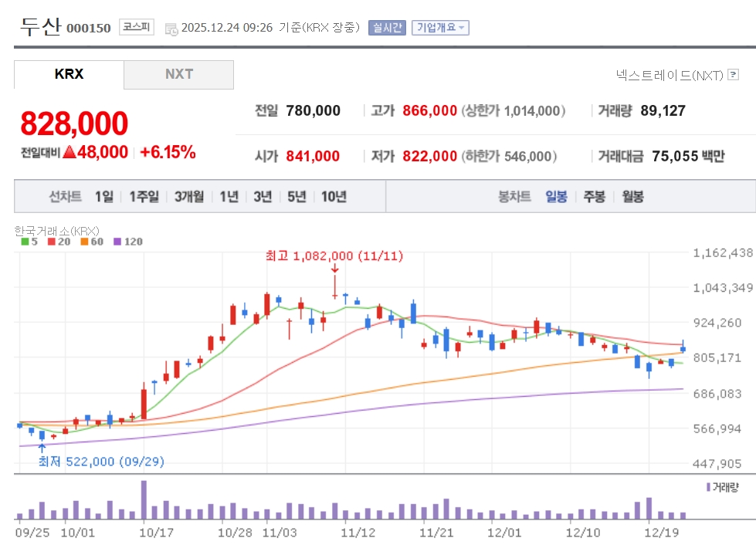Click the red up-triangle next to 48,000
The height and width of the screenshot is (555, 756).
[69, 152]
